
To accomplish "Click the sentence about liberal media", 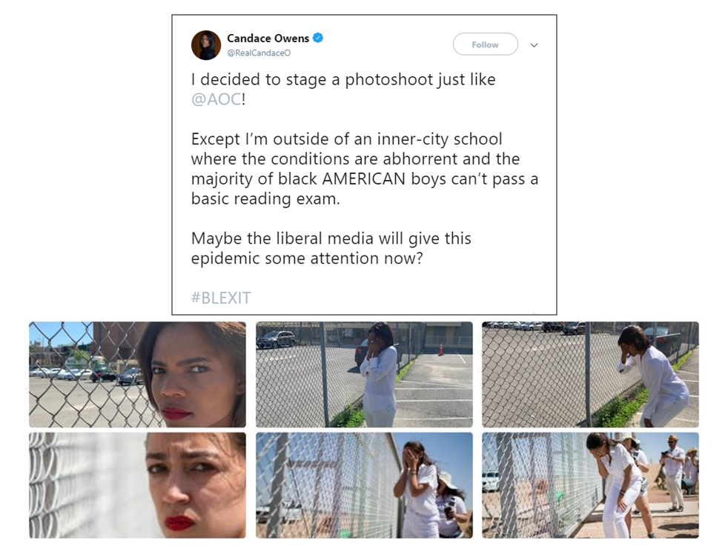I will [x=331, y=248].
